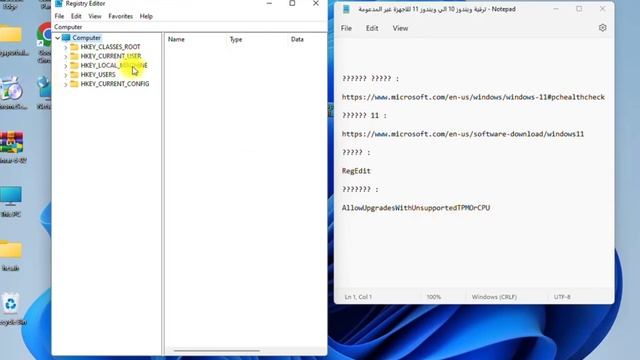
Task: Open Edit menu in Registry Editor
Action: (76, 16)
